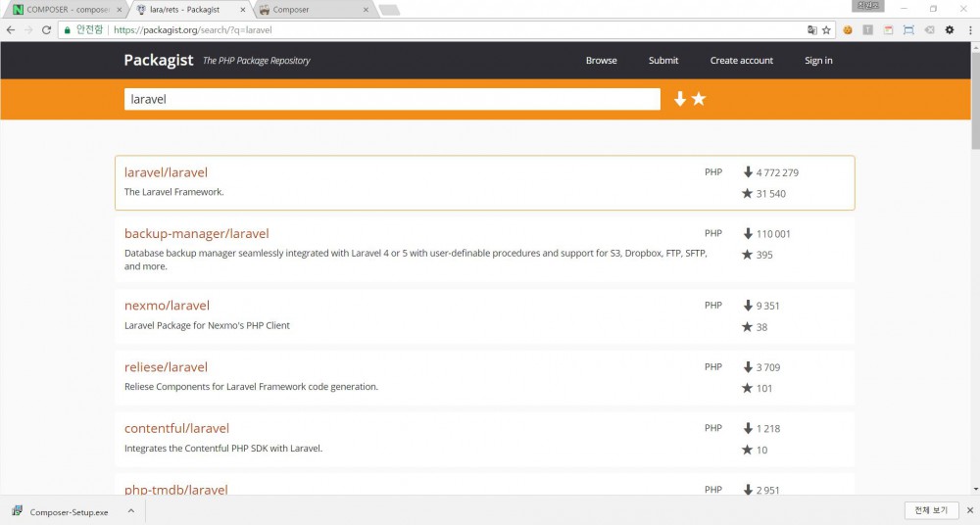Open the gray backspace-arrow extension
This screenshot has height=525, width=980.
tap(929, 30)
